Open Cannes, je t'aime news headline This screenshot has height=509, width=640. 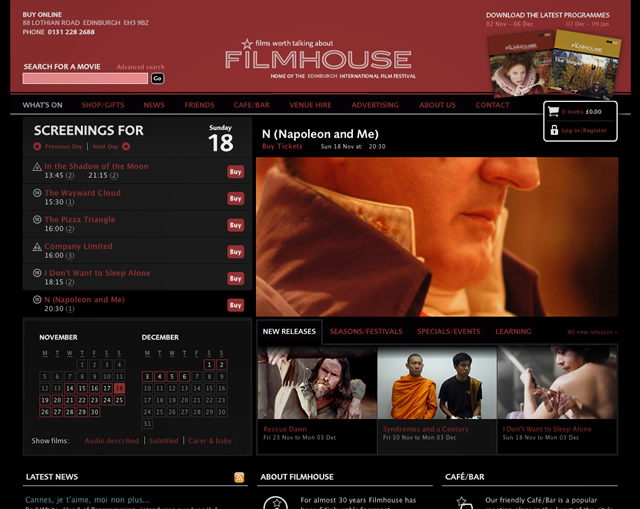tap(87, 500)
